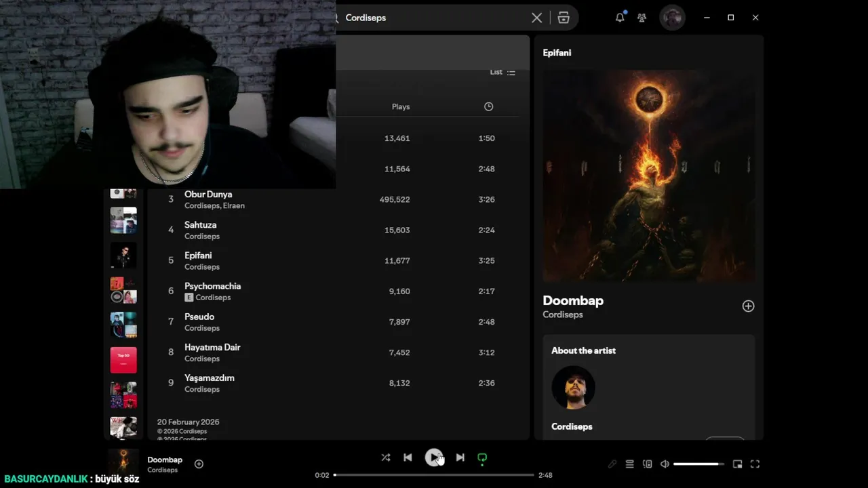The width and height of the screenshot is (868, 488).
Task: Open Cordiseps artist link under Yaşamazdım
Action: coord(202,390)
